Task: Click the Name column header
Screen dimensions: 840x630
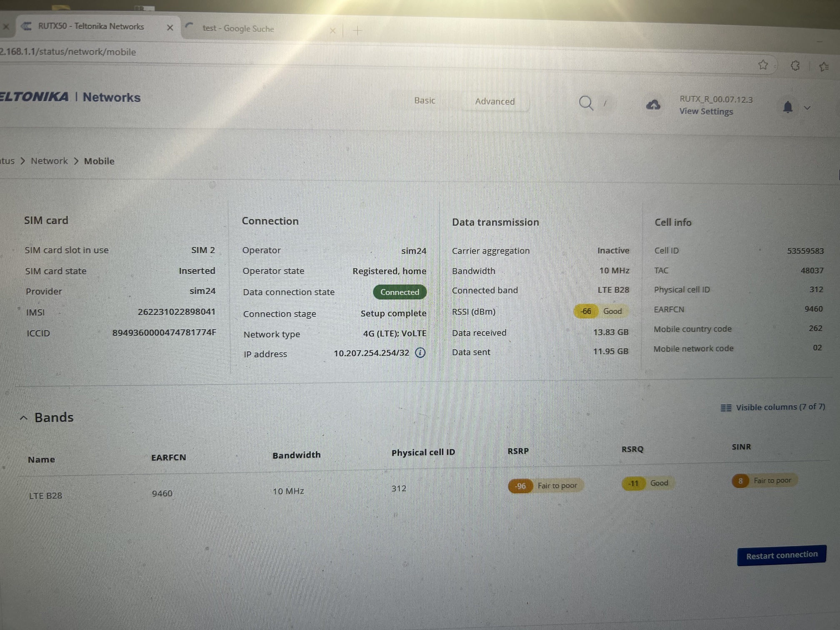Action: (x=41, y=460)
